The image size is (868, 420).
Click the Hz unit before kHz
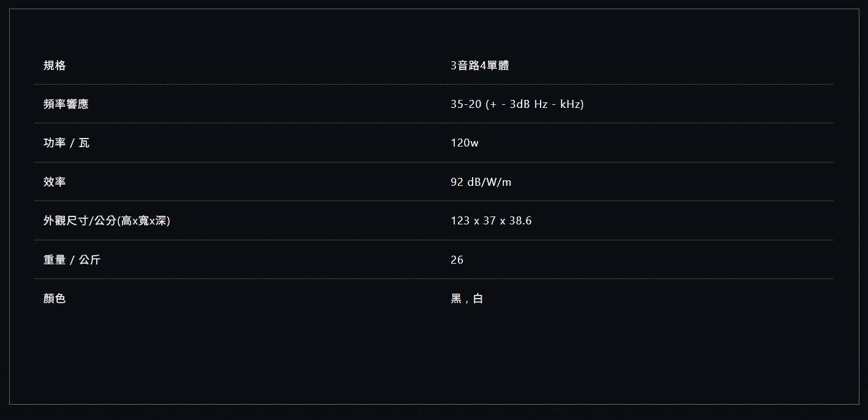click(x=541, y=104)
